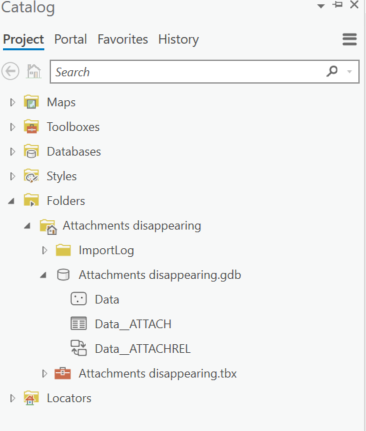The image size is (366, 431).
Task: Switch to the Portal tab
Action: (x=70, y=39)
